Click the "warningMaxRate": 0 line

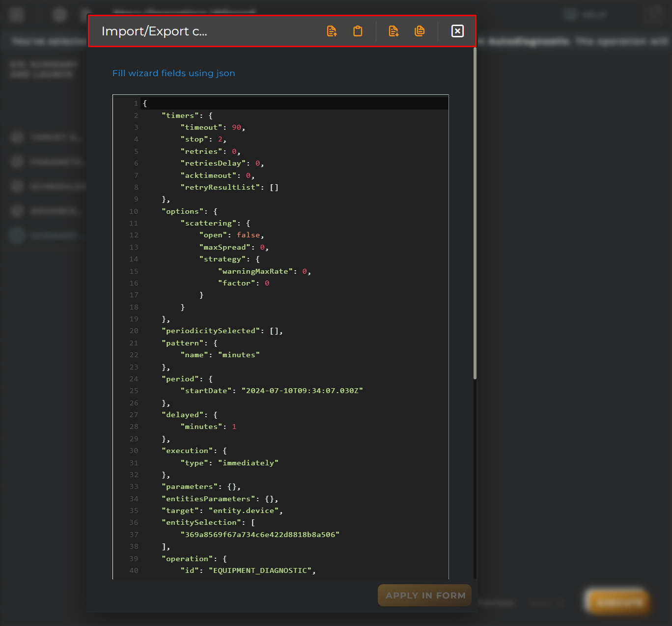pos(264,271)
